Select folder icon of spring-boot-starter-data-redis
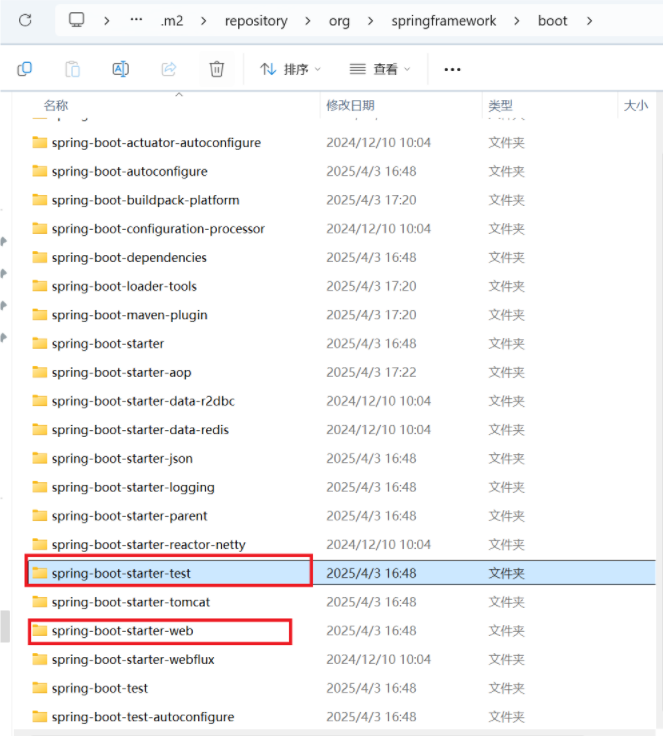Screen dimensions: 663x736 (39, 429)
